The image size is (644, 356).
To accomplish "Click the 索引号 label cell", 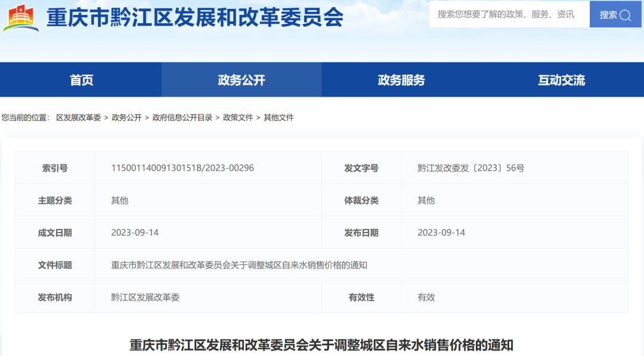I will click(55, 168).
